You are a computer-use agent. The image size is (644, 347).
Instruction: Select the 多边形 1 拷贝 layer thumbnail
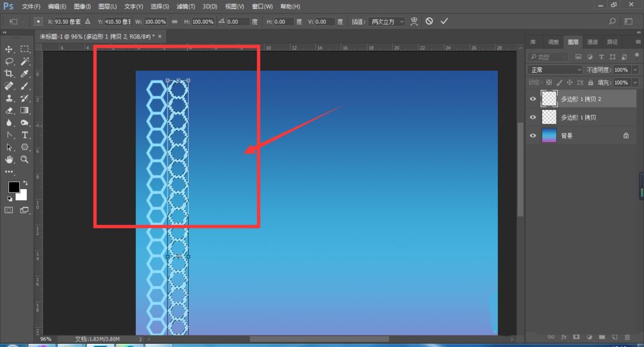549,117
